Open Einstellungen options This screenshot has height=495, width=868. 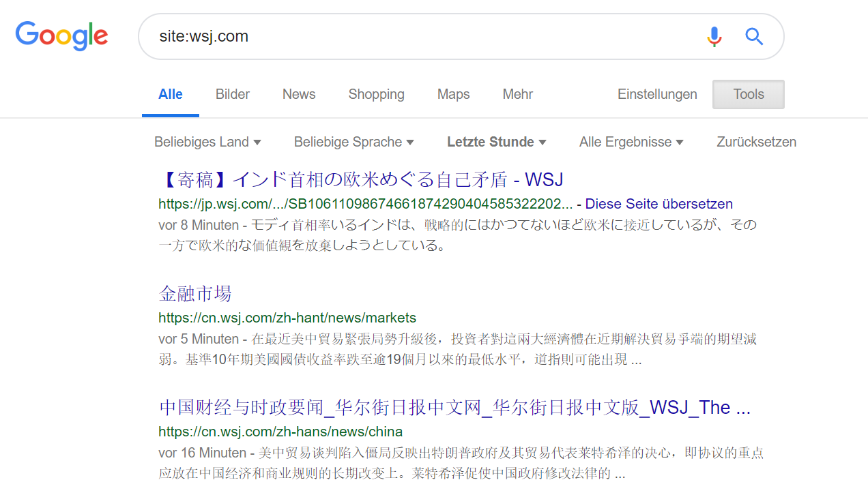657,94
